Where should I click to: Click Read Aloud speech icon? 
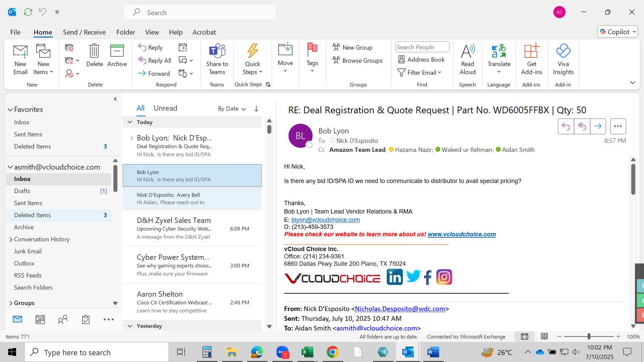468,60
